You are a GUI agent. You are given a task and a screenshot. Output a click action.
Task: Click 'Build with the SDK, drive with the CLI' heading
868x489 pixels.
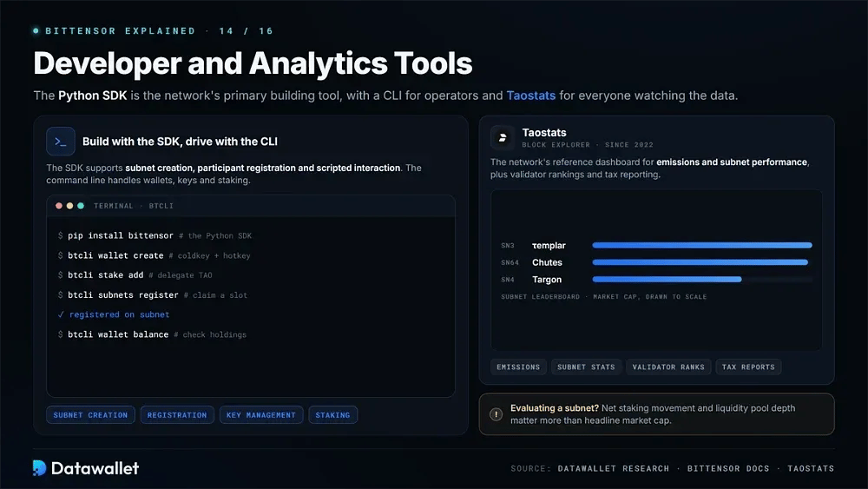pyautogui.click(x=180, y=142)
